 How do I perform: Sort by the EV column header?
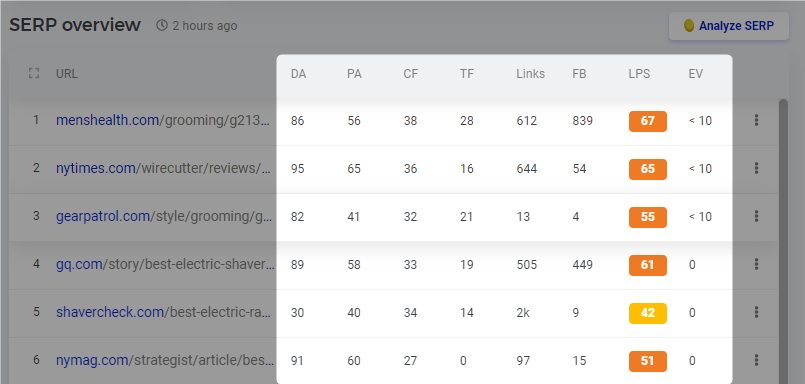pos(696,74)
